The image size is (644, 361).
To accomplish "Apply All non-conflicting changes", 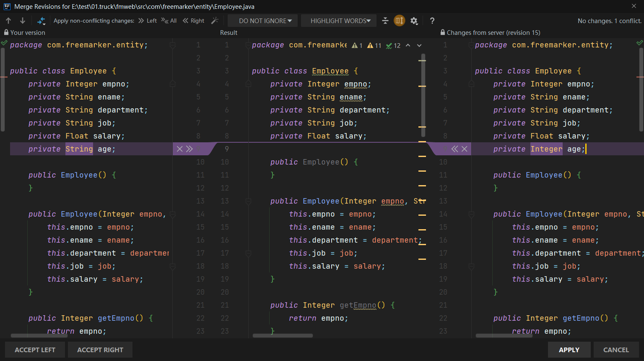I will pyautogui.click(x=169, y=21).
